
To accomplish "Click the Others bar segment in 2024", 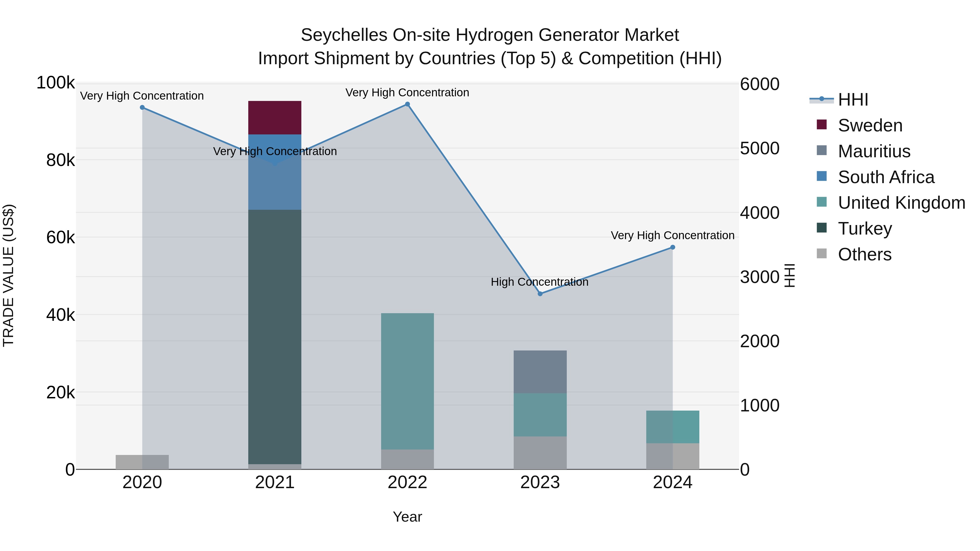I will point(673,456).
